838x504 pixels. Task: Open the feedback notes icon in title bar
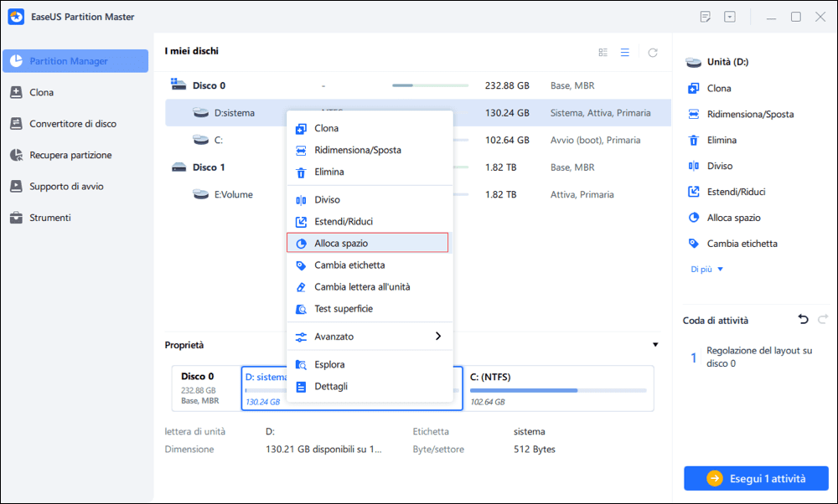(x=706, y=17)
